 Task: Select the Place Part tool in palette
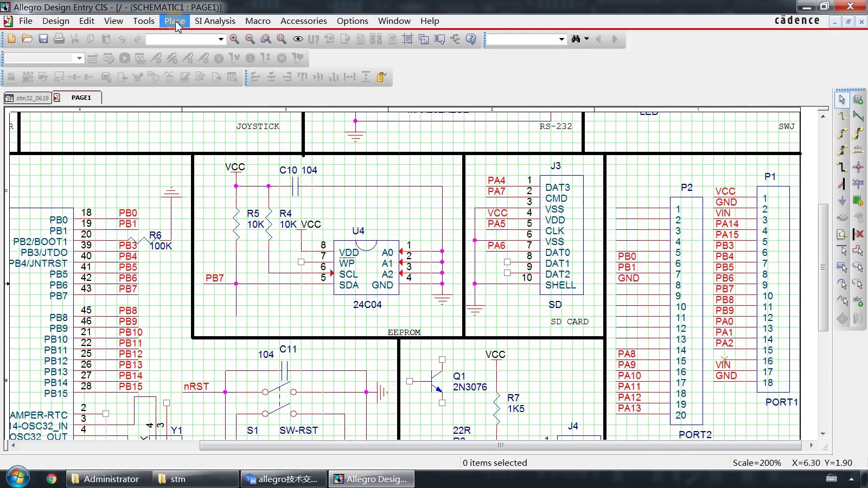(858, 100)
